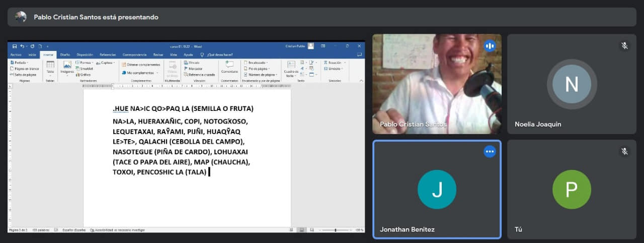The height and width of the screenshot is (243, 644).
Task: Click the Undo arrow in Word's title bar
Action: pos(21,46)
